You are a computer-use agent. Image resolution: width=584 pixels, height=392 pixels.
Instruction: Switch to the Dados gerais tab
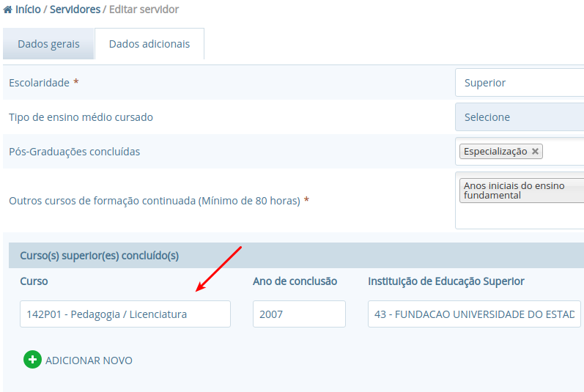point(48,44)
